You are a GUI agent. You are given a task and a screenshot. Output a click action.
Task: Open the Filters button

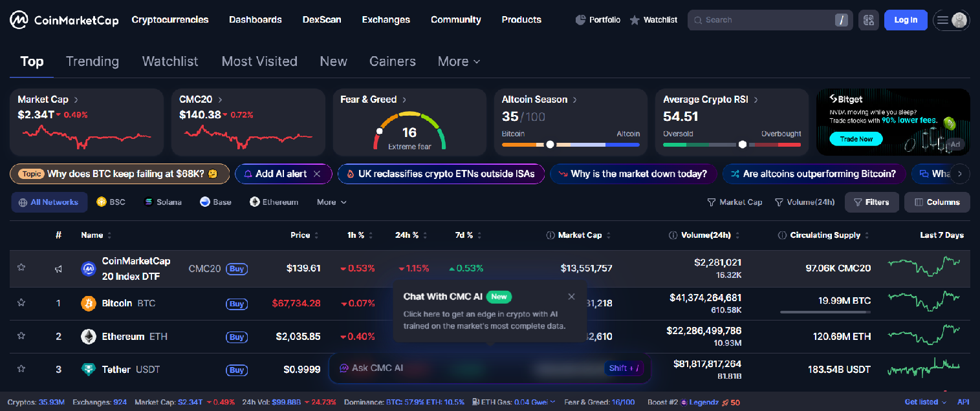[871, 202]
